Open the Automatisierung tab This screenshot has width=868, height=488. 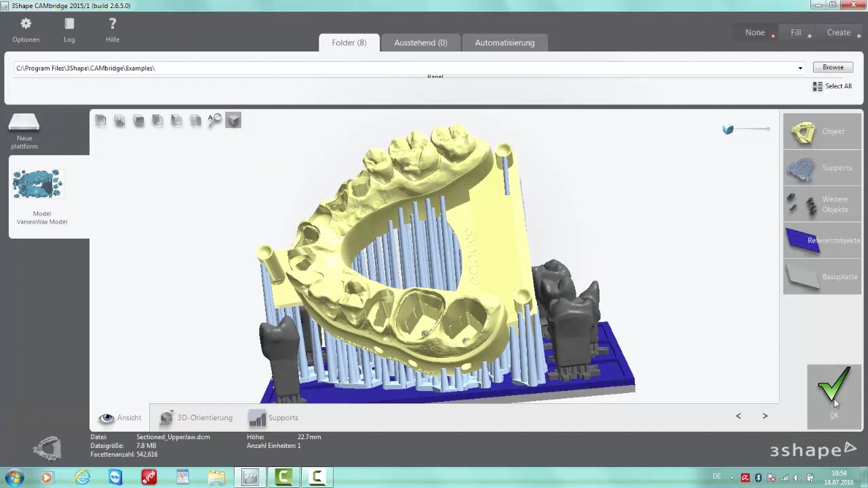(505, 43)
